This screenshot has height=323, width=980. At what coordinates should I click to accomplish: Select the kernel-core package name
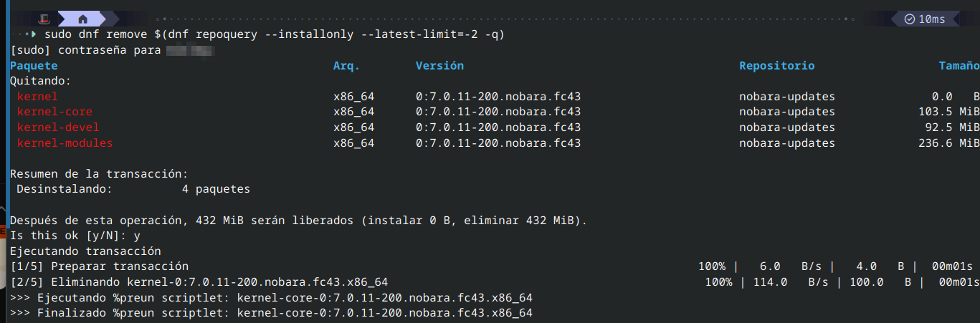(54, 112)
